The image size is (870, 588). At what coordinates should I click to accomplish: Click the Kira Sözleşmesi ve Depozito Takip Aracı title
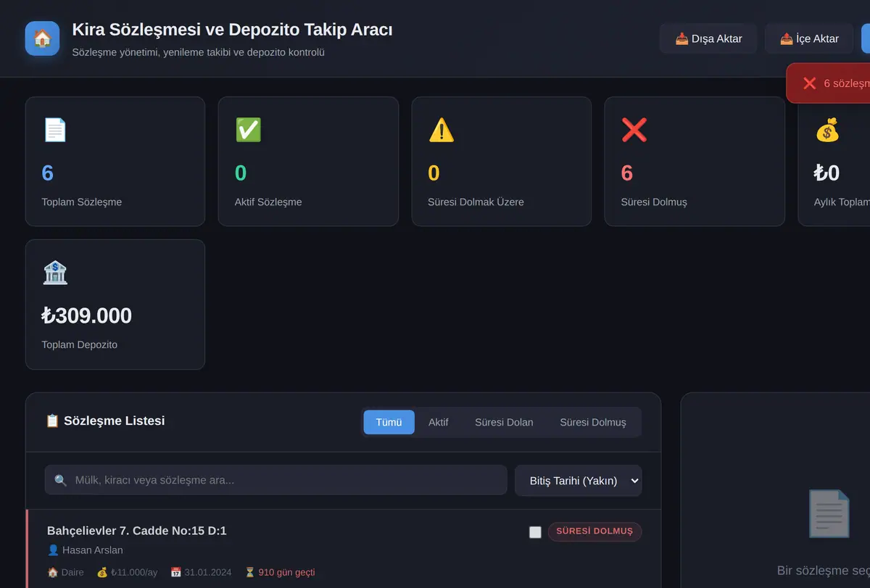pos(232,30)
